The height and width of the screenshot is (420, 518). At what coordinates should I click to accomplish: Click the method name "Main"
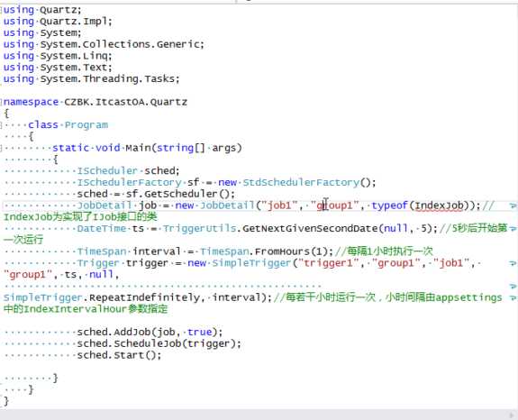(139, 148)
